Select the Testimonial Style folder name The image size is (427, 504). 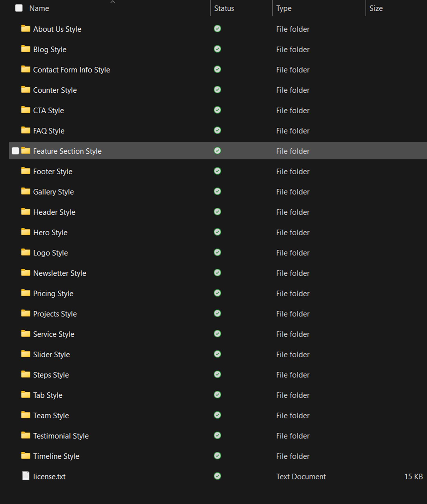(61, 436)
